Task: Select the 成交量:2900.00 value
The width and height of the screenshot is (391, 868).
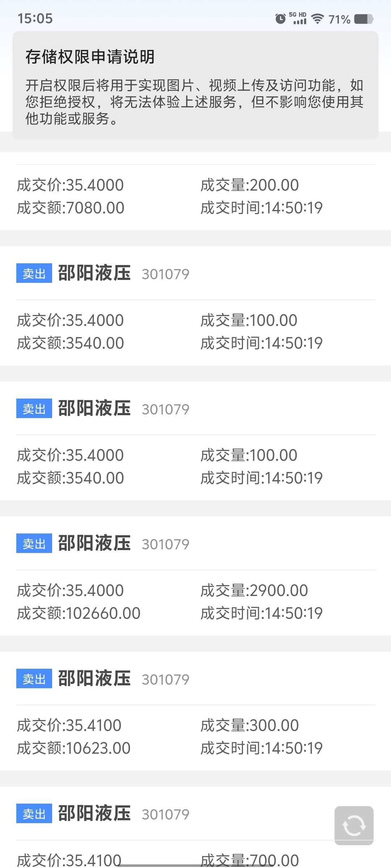Action: click(254, 591)
